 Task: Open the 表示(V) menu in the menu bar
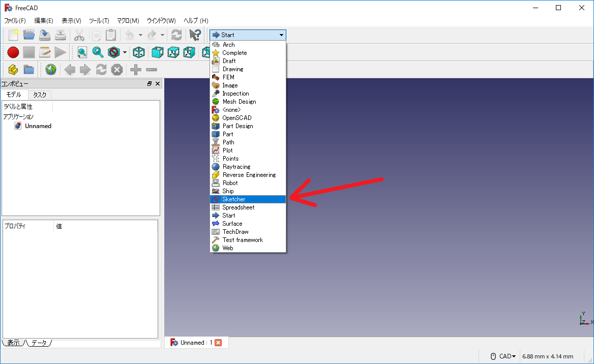pos(71,20)
